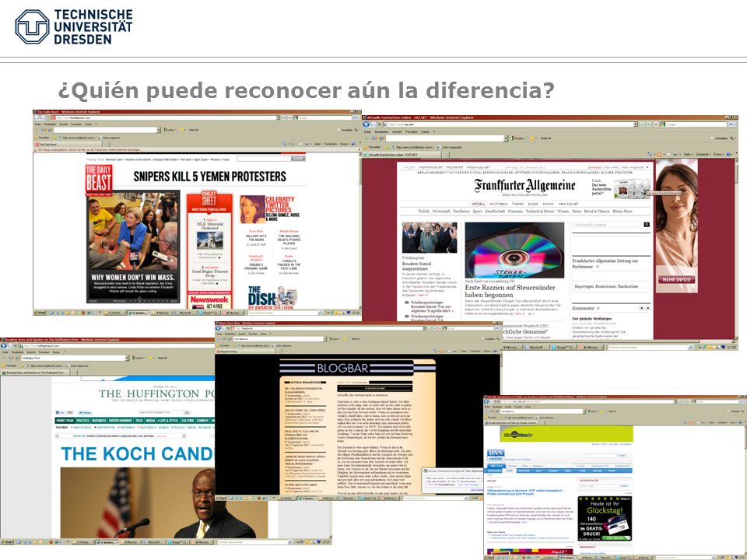Viewport: 747px width, 560px height.
Task: Click Start button in Daily Beast window taskbar
Action: pyautogui.click(x=40, y=313)
